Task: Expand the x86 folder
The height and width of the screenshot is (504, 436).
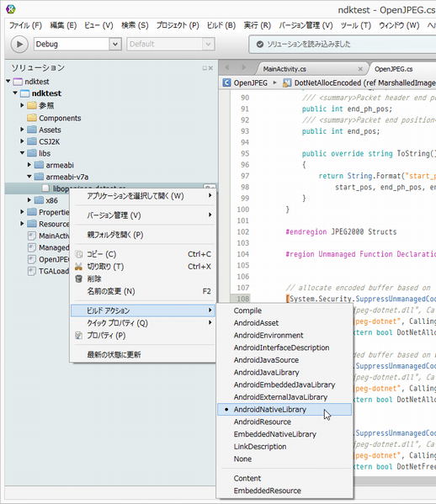Action: tap(29, 200)
